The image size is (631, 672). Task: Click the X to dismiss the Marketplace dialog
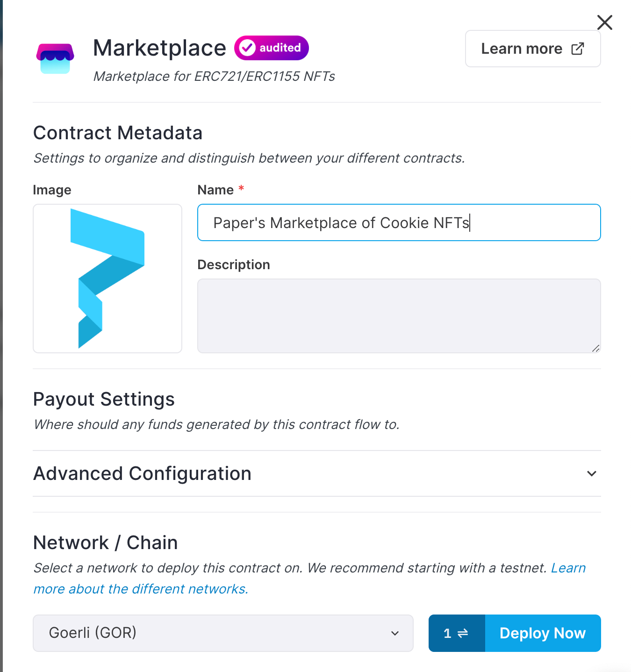(x=604, y=22)
